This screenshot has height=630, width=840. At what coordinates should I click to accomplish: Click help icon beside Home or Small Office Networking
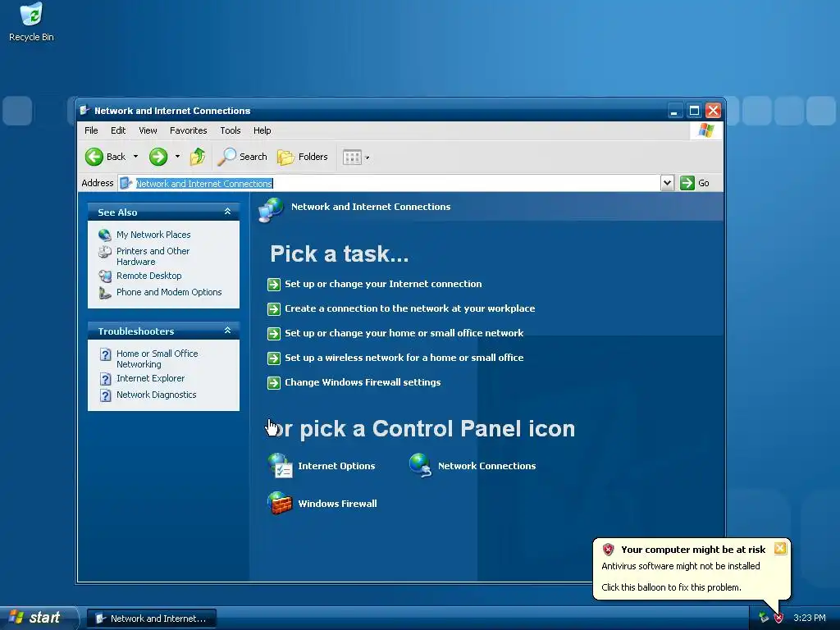[106, 354]
